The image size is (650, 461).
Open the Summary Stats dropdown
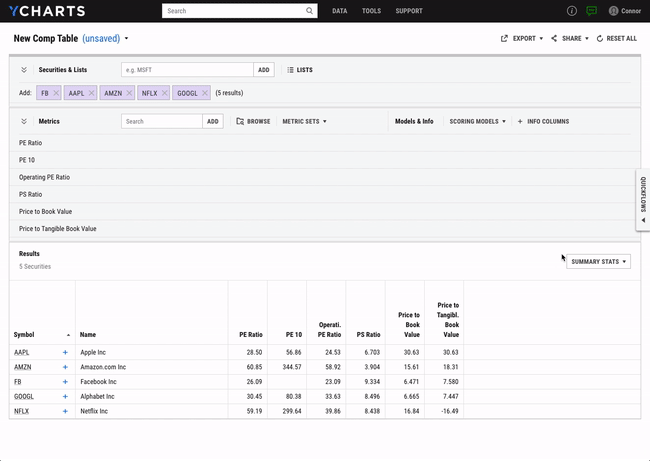599,262
